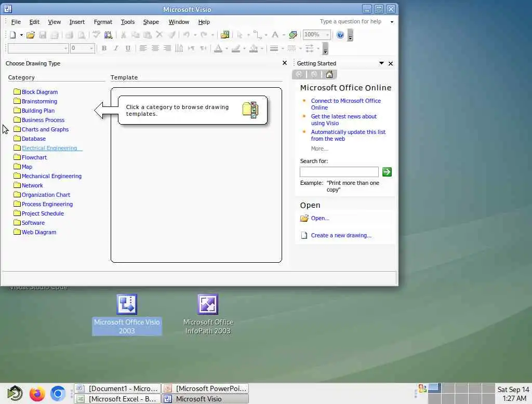Click the New drawing toolbar icon
The height and width of the screenshot is (404, 532).
click(x=13, y=35)
